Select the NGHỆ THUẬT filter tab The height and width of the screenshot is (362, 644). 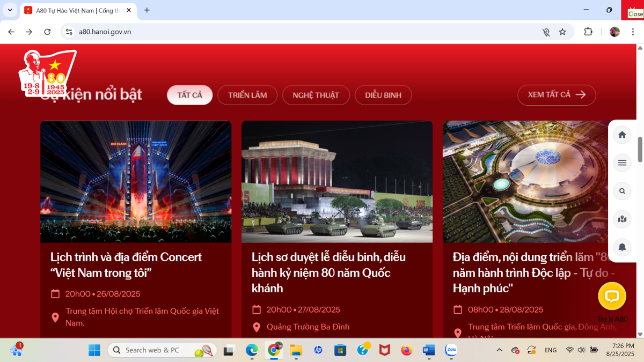point(316,95)
